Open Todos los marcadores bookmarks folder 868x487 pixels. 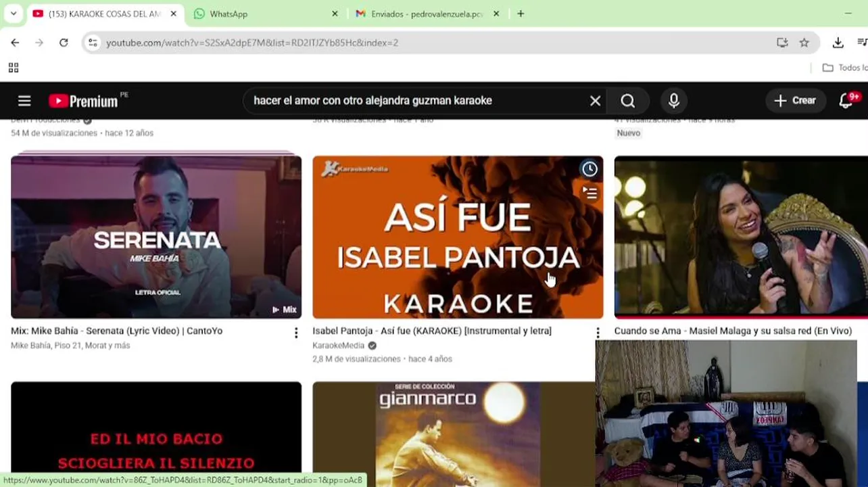point(845,68)
